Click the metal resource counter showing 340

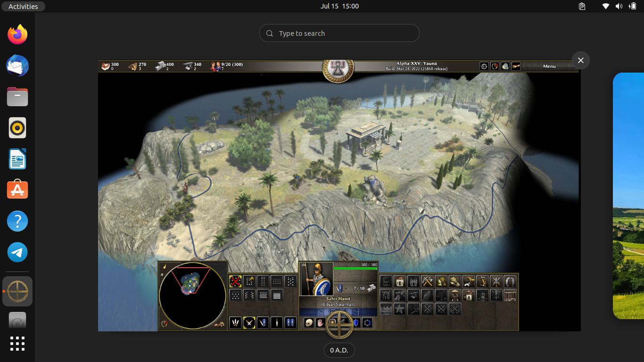click(x=193, y=66)
